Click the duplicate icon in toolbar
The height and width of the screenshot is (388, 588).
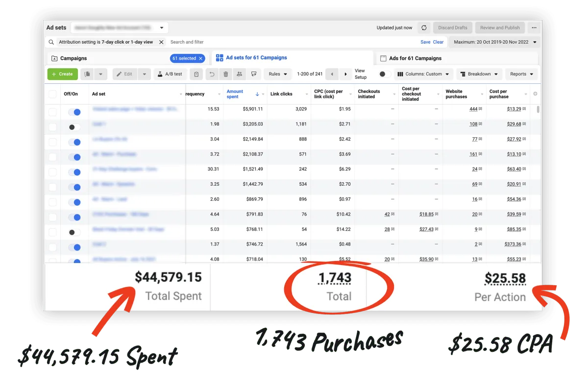click(87, 74)
